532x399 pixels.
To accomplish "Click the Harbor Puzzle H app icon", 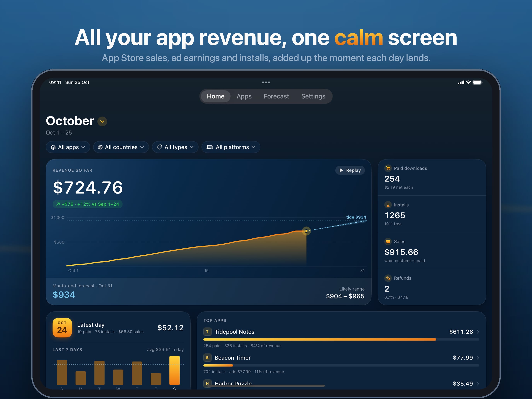I will point(207,383).
